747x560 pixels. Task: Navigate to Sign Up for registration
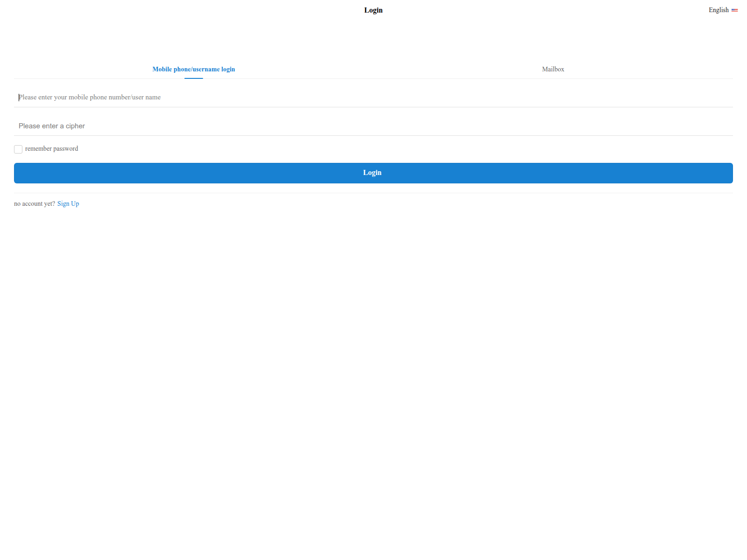coord(68,203)
